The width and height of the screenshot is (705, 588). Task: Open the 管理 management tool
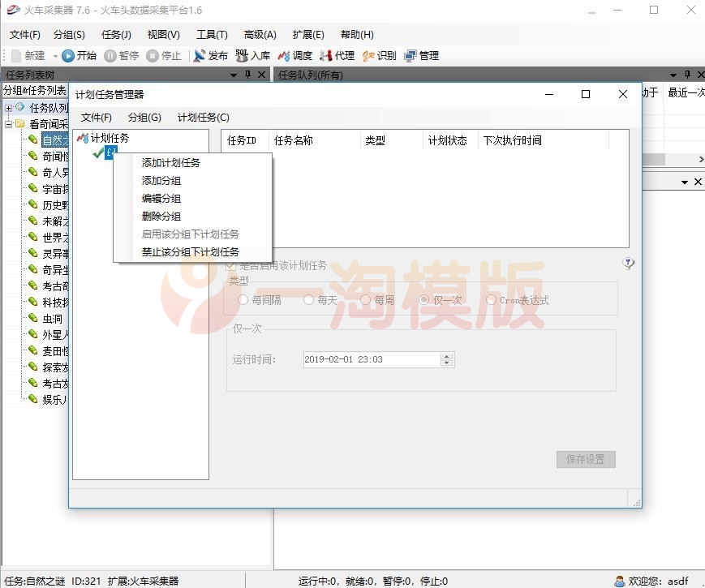[422, 56]
